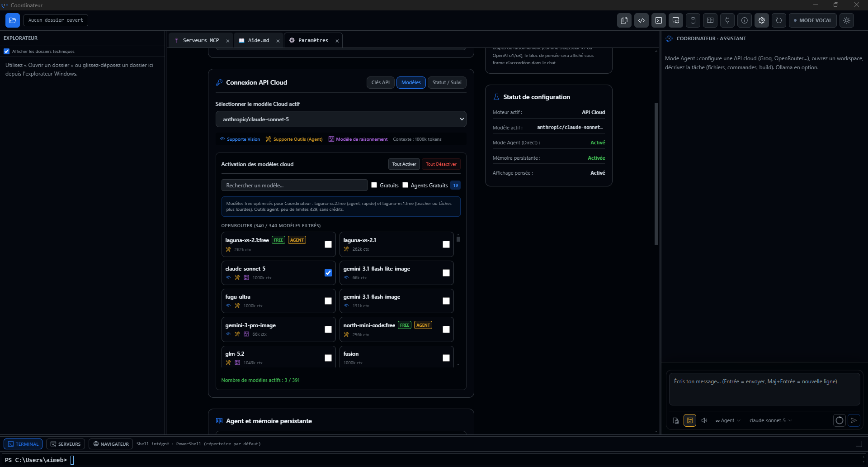868x467 pixels.
Task: Open the book help icon in toolbar
Action: click(710, 20)
